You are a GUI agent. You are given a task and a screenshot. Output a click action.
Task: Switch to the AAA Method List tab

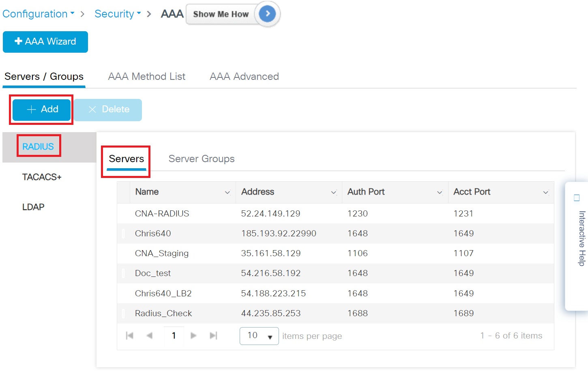pos(146,77)
